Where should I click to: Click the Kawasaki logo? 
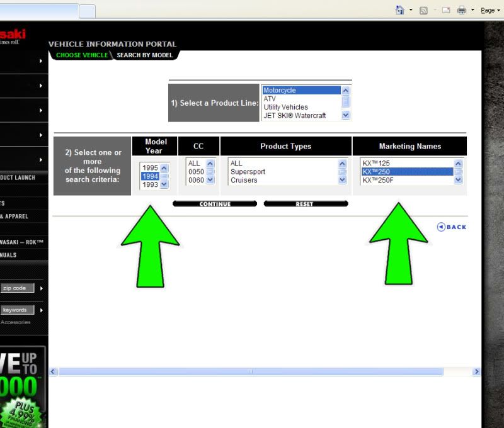pos(13,36)
